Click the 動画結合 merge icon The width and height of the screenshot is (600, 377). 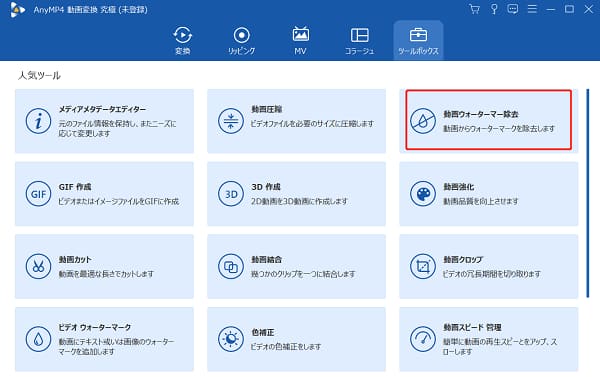(231, 266)
